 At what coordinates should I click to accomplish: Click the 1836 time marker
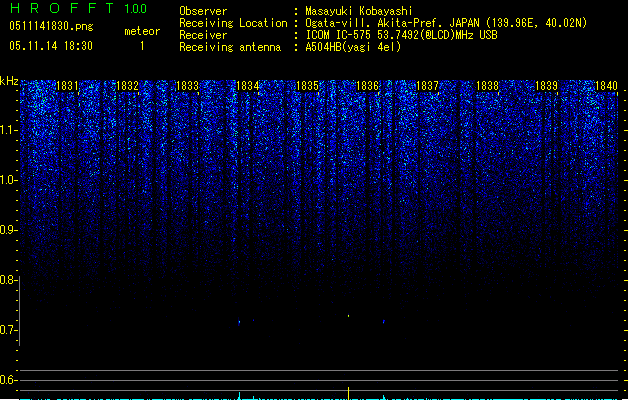click(x=367, y=86)
